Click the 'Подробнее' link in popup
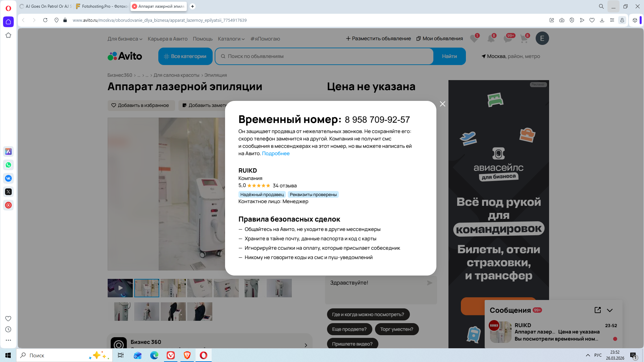This screenshot has height=362, width=644. (275, 154)
